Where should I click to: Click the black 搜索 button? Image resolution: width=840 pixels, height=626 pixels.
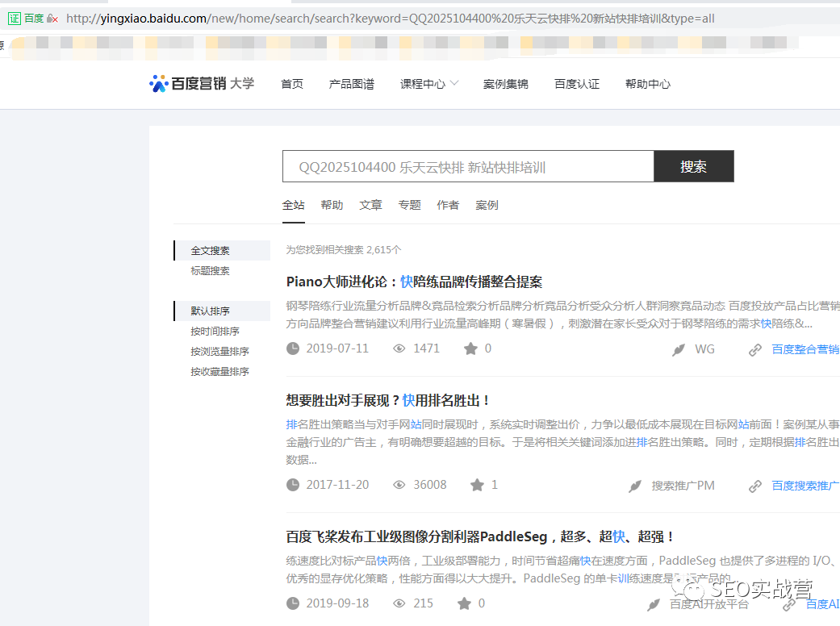[694, 166]
